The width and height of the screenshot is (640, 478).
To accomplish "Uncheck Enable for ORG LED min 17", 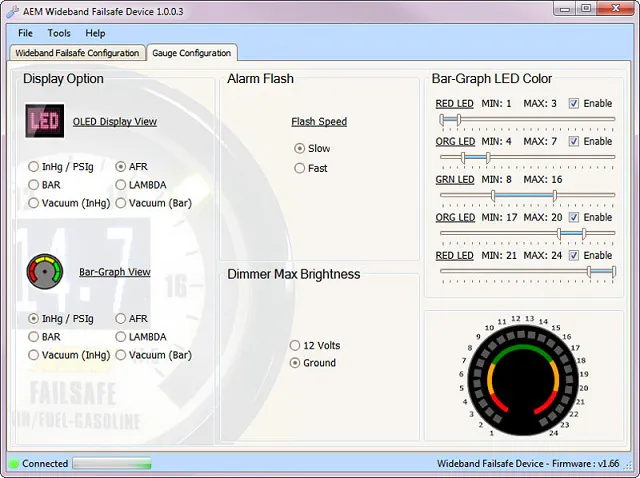I will [573, 218].
